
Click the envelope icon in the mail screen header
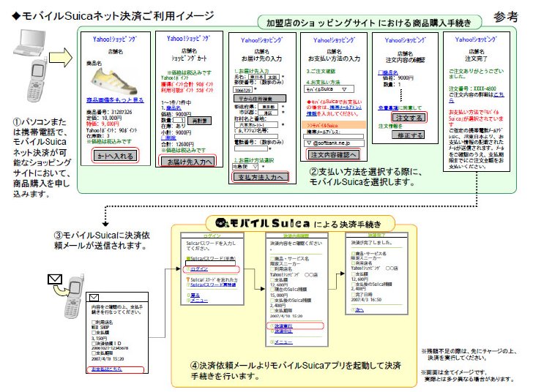coord(94,298)
